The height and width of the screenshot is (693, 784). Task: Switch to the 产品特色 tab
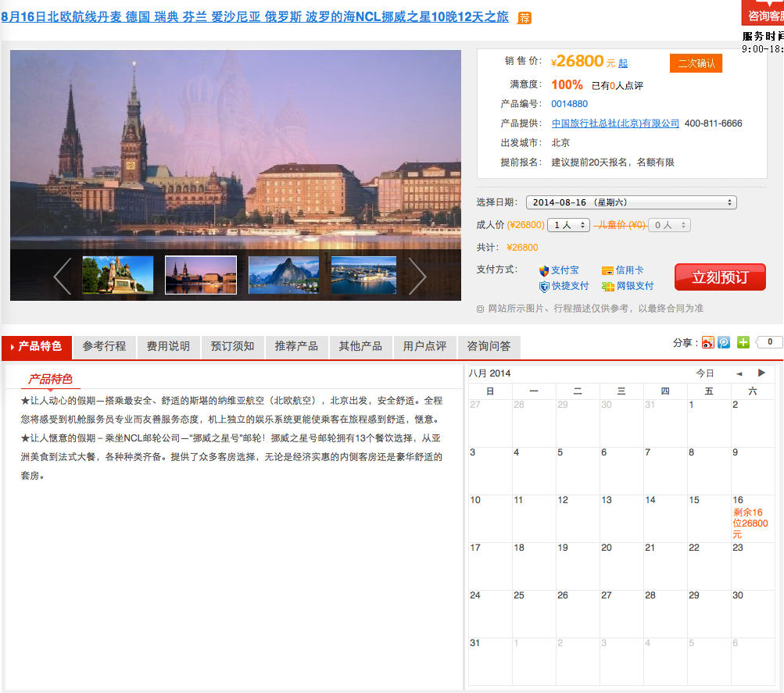[x=37, y=347]
